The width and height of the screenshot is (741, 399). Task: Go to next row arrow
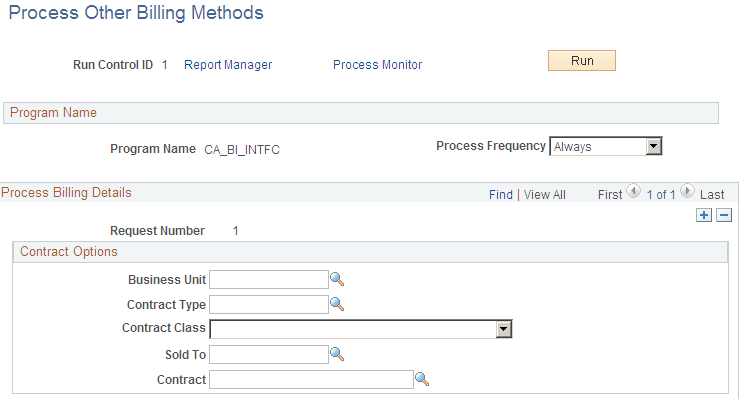point(688,191)
